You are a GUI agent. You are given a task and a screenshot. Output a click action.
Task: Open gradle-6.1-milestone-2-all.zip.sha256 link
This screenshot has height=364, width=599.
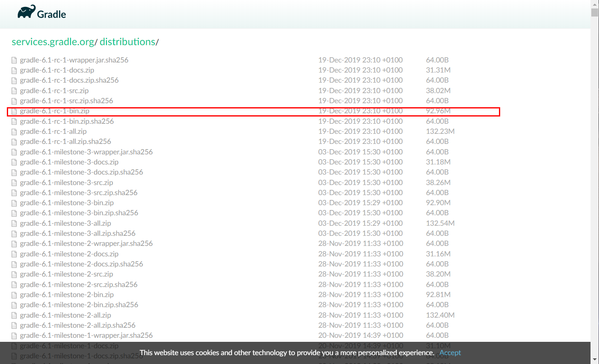click(x=78, y=325)
